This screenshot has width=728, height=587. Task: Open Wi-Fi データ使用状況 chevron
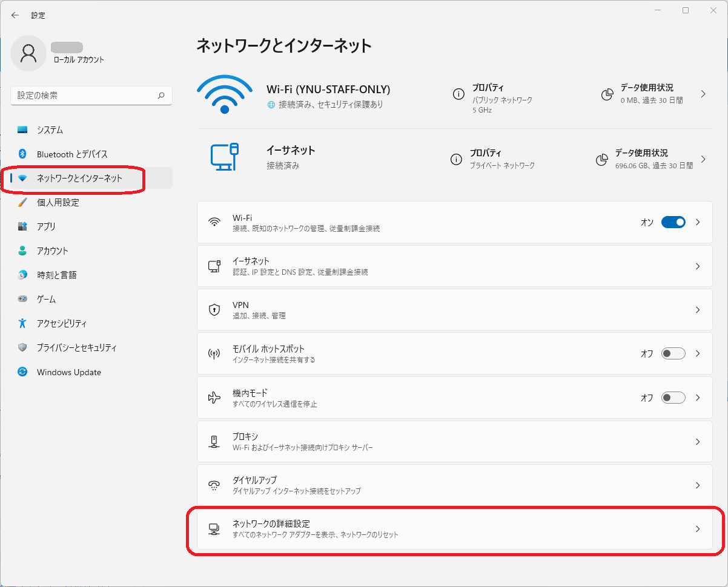(x=703, y=94)
